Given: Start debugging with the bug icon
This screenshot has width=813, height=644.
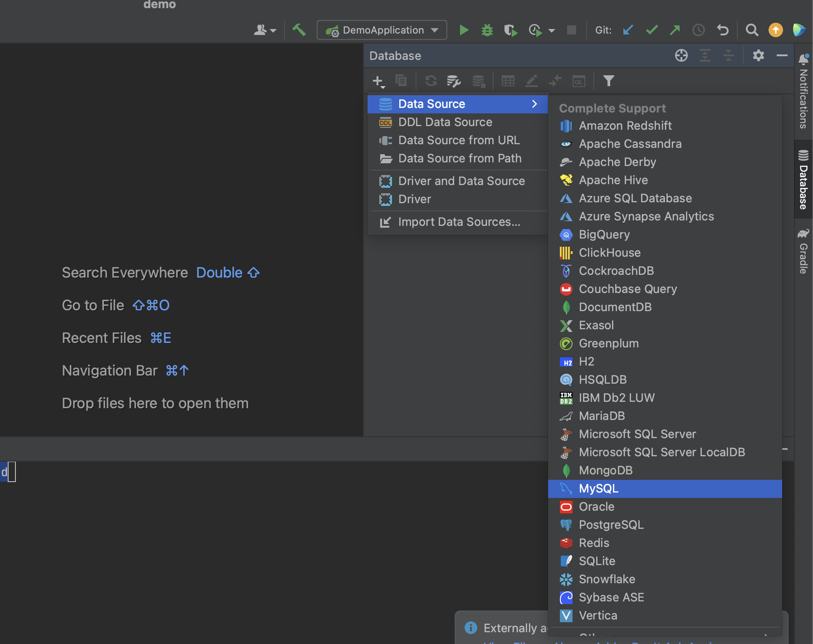Looking at the screenshot, I should pos(487,30).
